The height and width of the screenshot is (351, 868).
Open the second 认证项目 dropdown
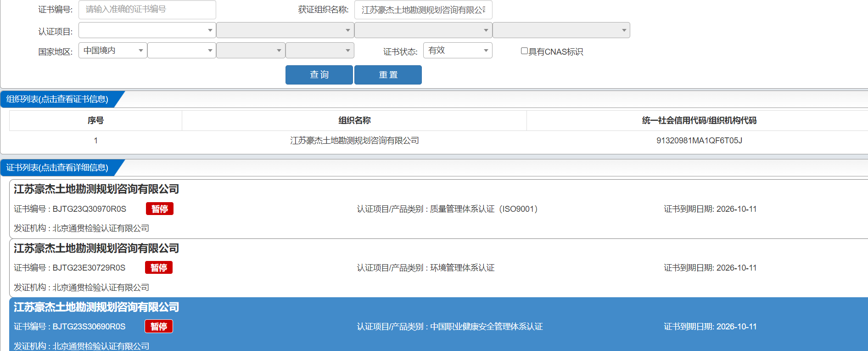285,30
